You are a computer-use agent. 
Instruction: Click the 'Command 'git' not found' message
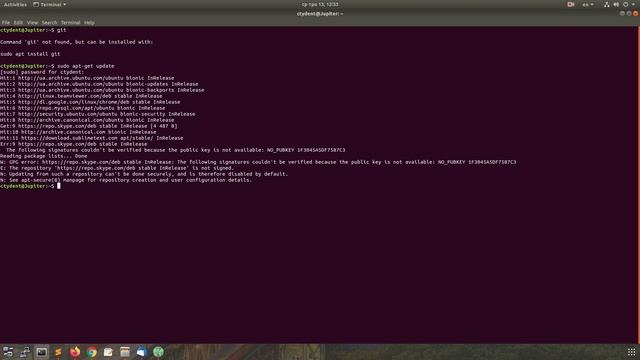pyautogui.click(x=77, y=42)
